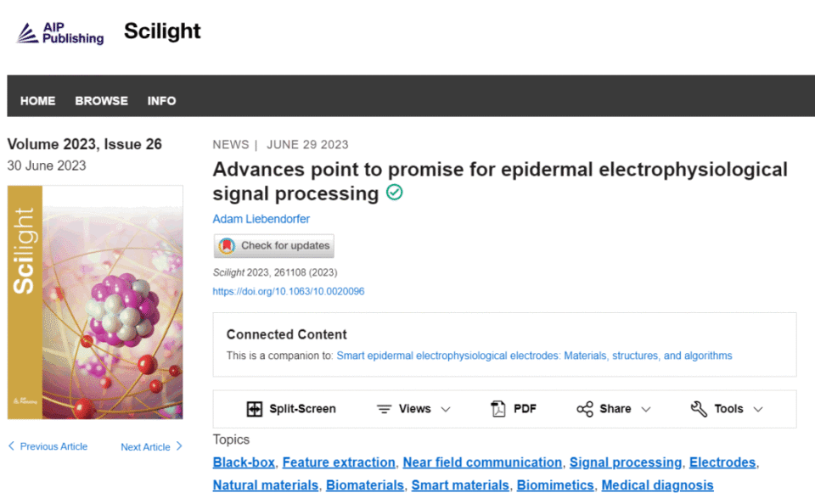Open the BROWSE menu item
This screenshot has height=504, width=815.
point(101,100)
